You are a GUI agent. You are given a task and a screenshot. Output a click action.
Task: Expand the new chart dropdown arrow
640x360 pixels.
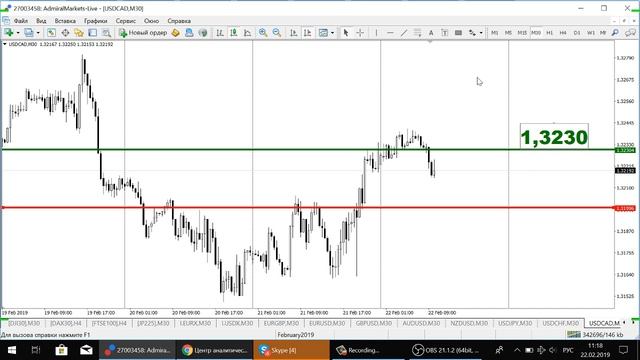[18, 33]
